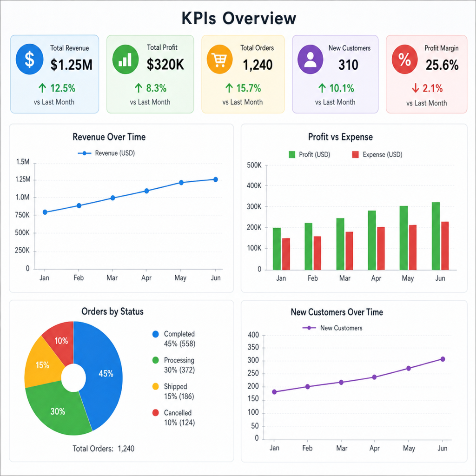Viewport: 476px width, 476px height.
Task: Click the Jun revenue data point
Action: coord(216,179)
